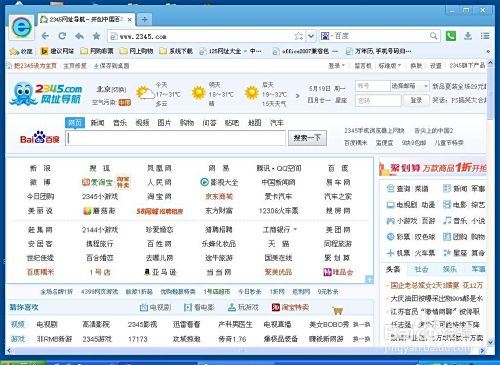Open the 电视剧 shortcut with TV icon

[x=155, y=307]
